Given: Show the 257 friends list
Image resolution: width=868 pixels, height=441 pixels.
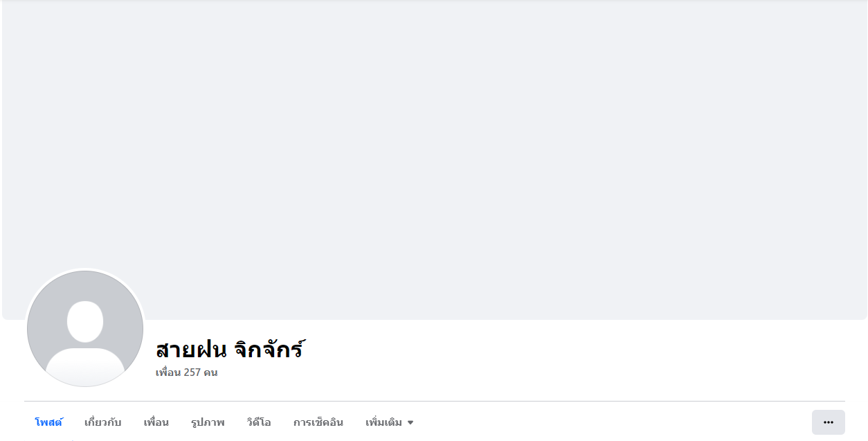Looking at the screenshot, I should 187,372.
